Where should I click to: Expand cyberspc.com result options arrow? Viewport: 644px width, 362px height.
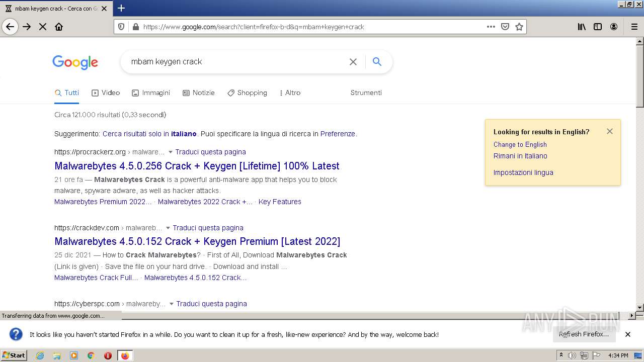coord(171,304)
